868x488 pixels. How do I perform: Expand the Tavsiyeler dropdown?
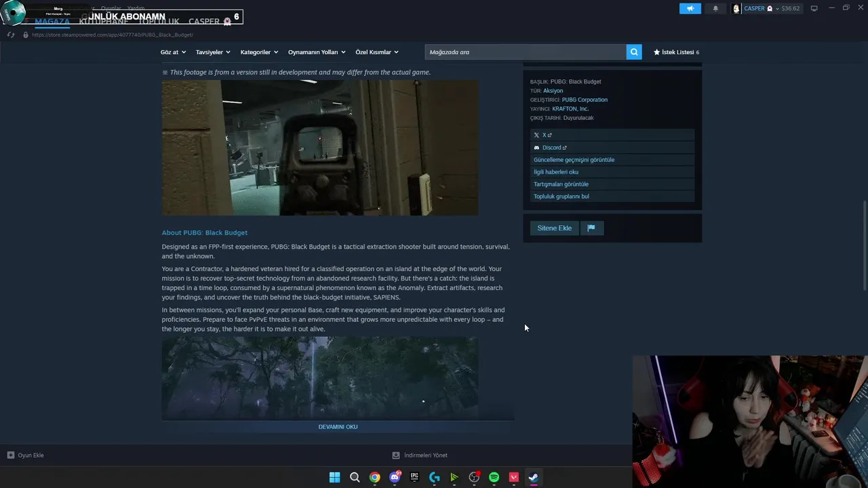coord(213,52)
